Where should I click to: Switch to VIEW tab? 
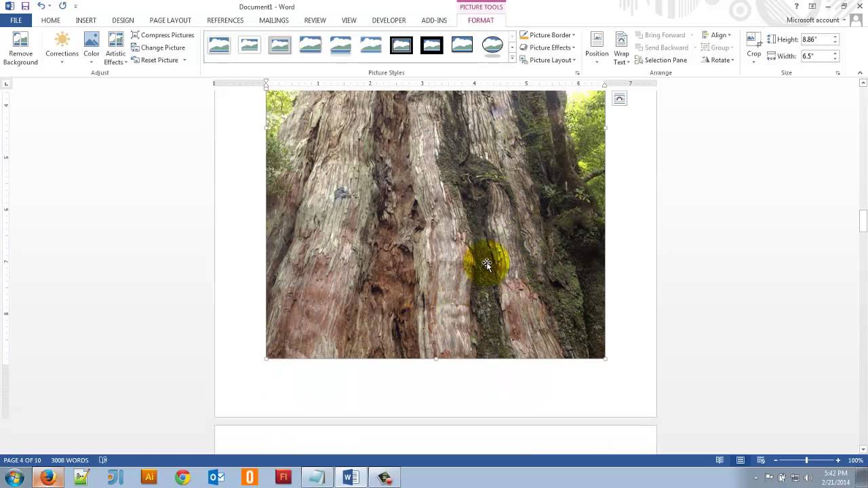[349, 20]
